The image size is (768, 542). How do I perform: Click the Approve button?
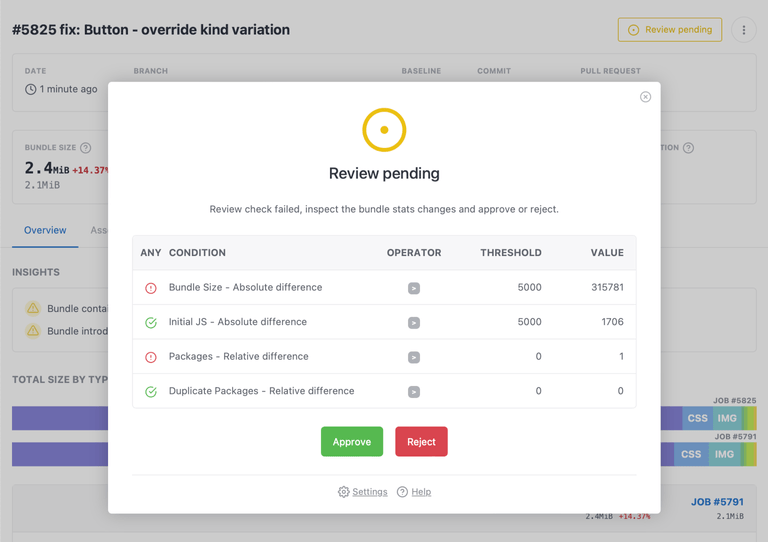352,442
